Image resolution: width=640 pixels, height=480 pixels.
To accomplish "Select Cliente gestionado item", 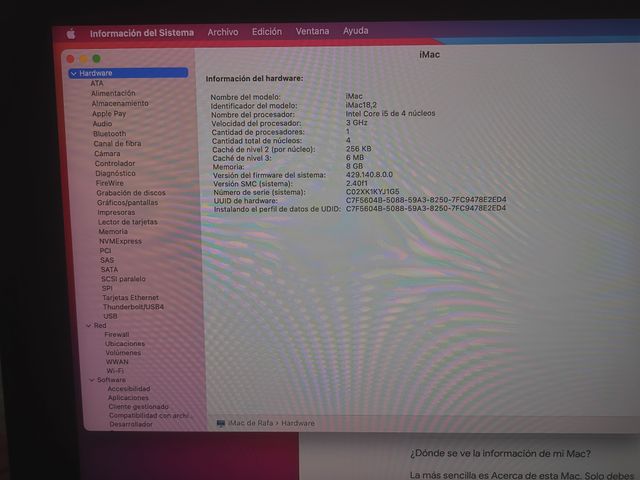I will click(138, 407).
